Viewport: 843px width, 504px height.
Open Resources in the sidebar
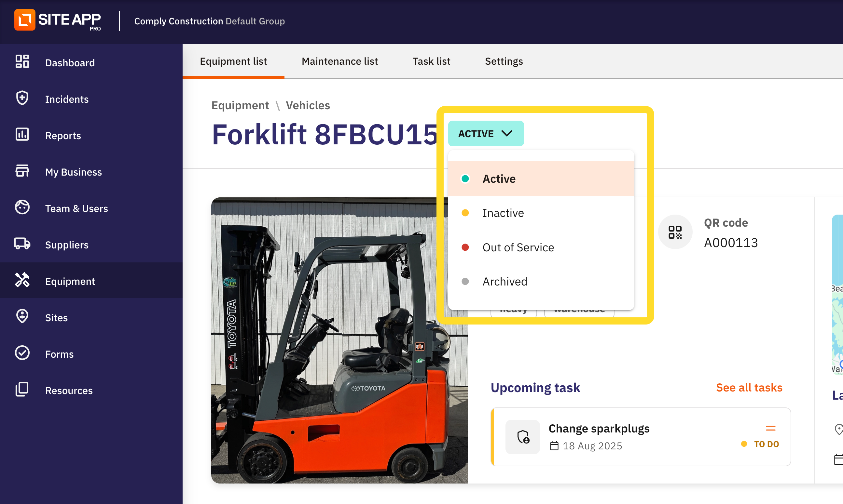click(x=91, y=390)
